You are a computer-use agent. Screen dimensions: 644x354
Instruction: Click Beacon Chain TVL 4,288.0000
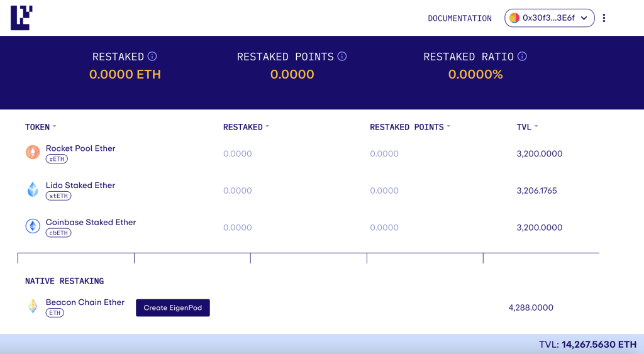531,307
